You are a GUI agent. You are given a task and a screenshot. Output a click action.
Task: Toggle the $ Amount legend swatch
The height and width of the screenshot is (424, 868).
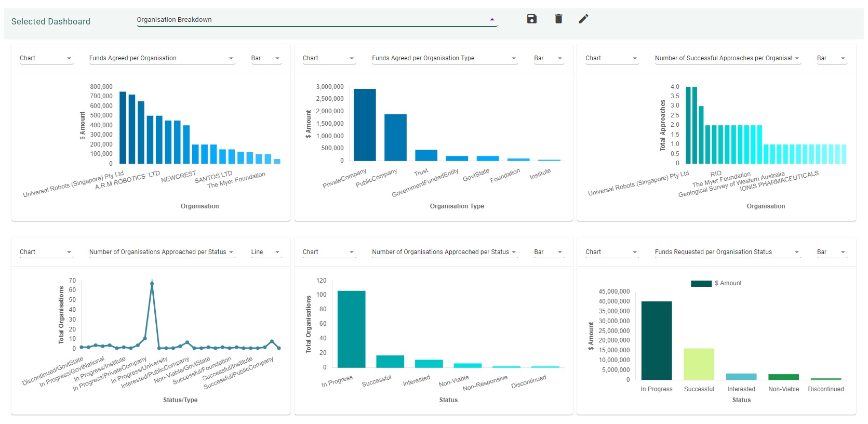click(x=701, y=284)
